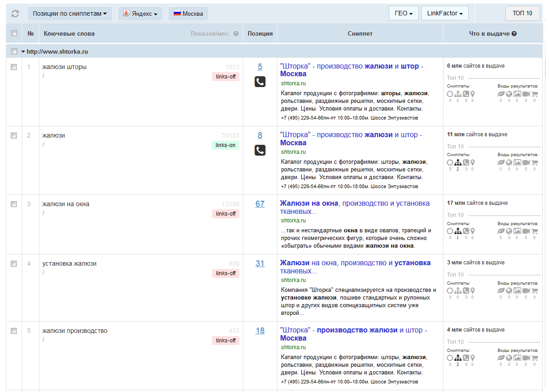The image size is (549, 392).
Task: Click links-on badge for жалюзи keyword
Action: pos(225,145)
